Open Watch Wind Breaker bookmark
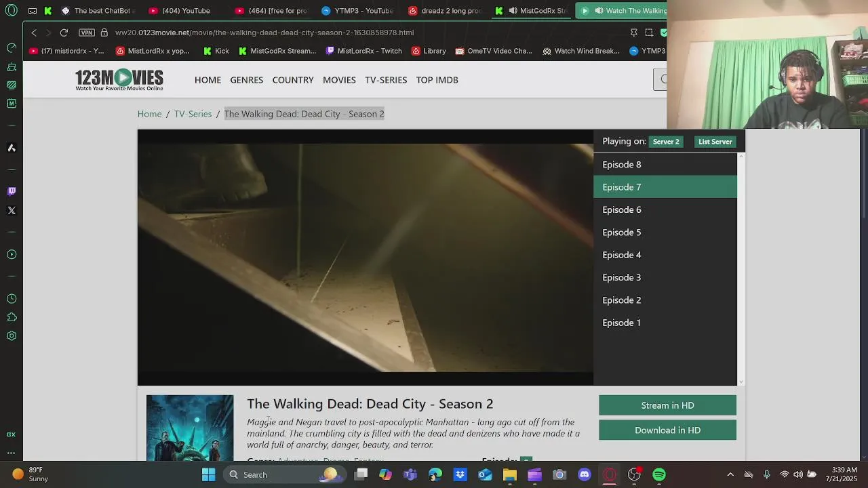868x488 pixels. point(581,51)
